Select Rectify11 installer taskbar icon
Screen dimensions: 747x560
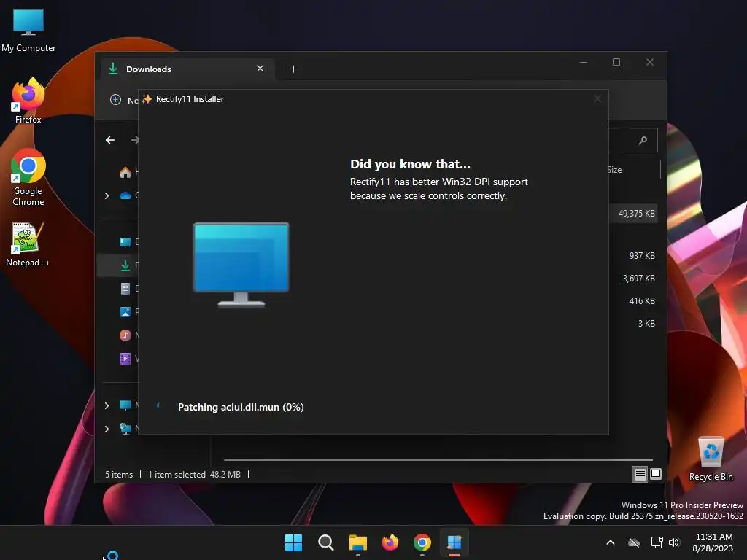coord(454,542)
